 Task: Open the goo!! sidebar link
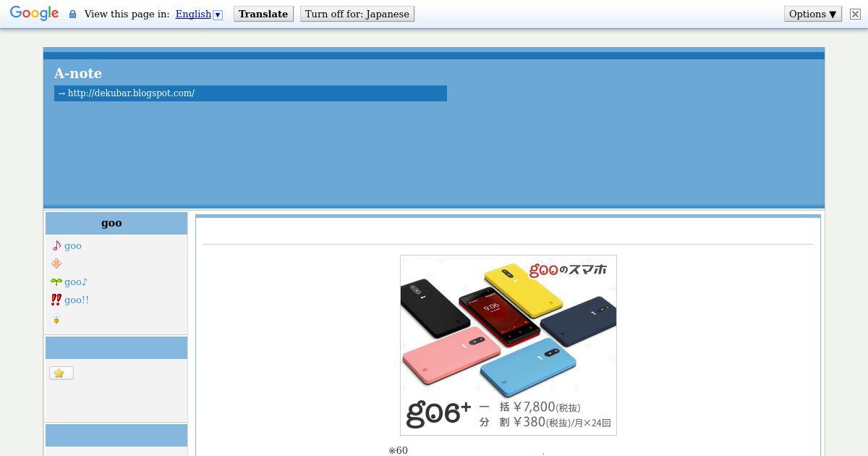click(77, 300)
